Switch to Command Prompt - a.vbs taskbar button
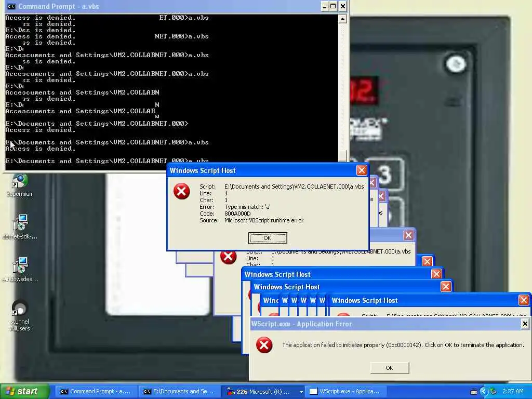 point(95,392)
